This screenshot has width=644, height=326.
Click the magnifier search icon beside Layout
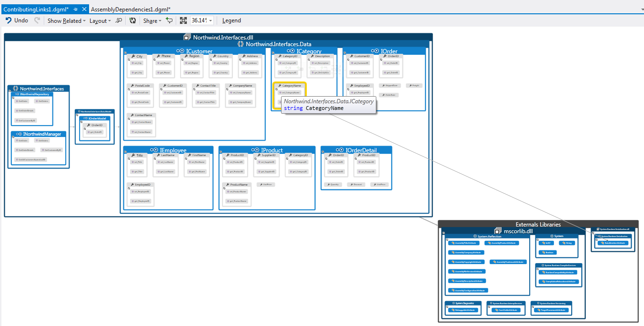click(119, 20)
